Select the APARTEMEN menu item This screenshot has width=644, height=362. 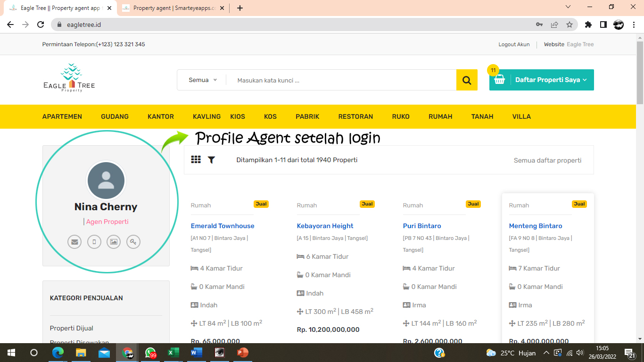coord(62,116)
